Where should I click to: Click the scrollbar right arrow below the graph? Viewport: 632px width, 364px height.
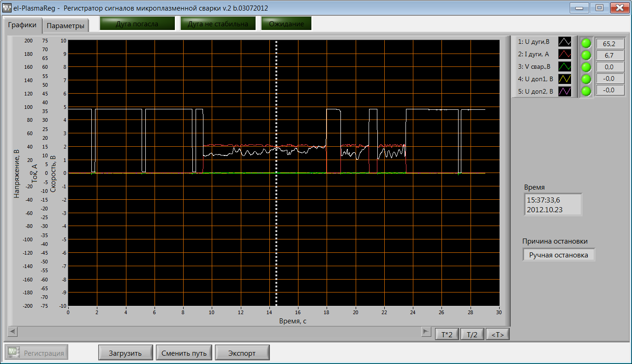pos(426,331)
